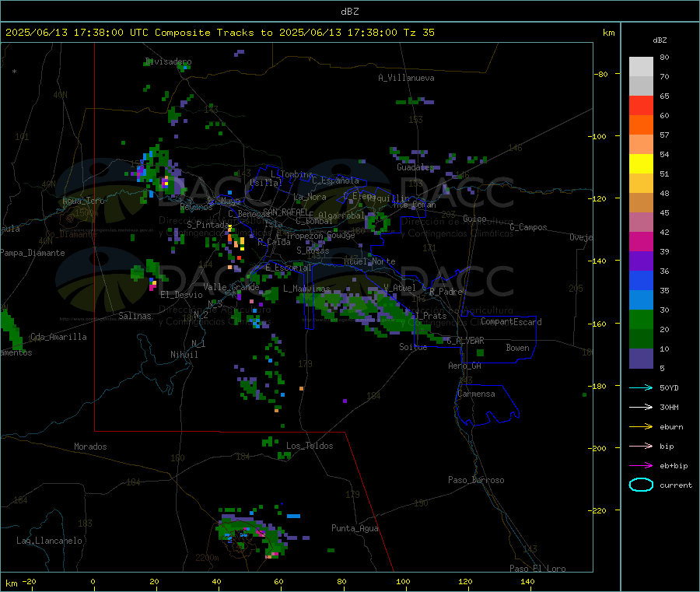Click the magenta eb+bip arrow legend icon

(x=641, y=466)
